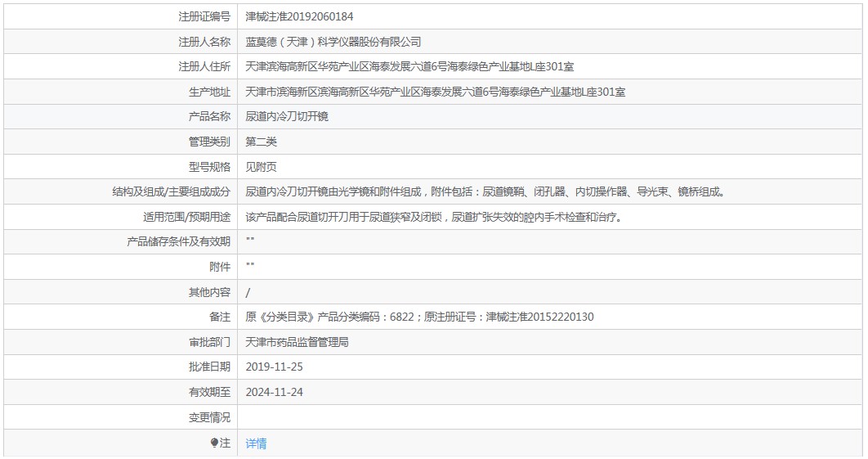This screenshot has height=459, width=868.
Task: Select the 见附页 value
Action: [x=262, y=167]
